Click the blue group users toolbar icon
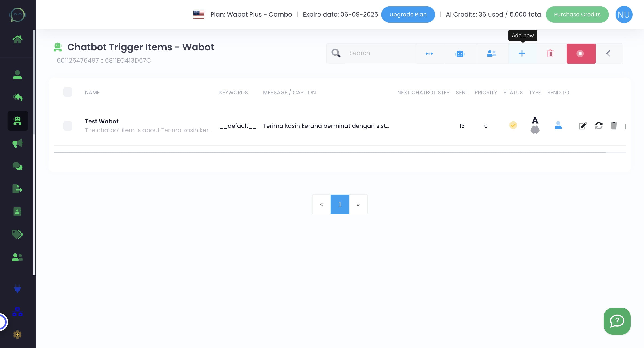 491,53
